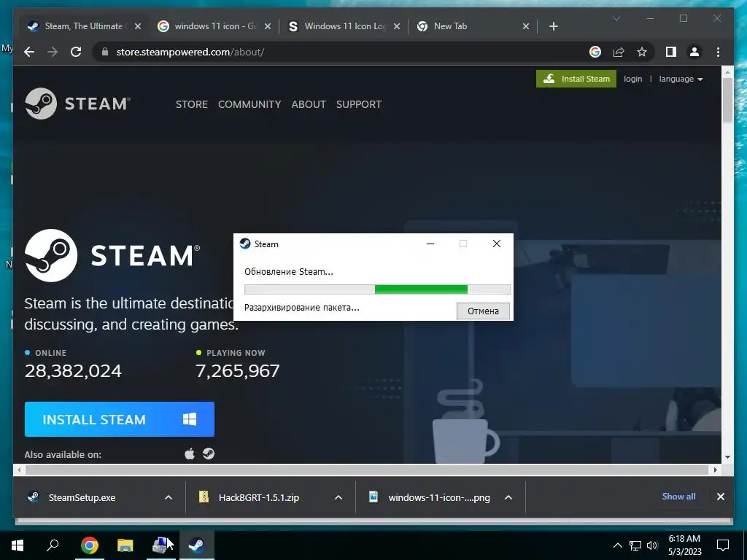
Task: Minimize the Steam updater dialog
Action: tap(430, 244)
